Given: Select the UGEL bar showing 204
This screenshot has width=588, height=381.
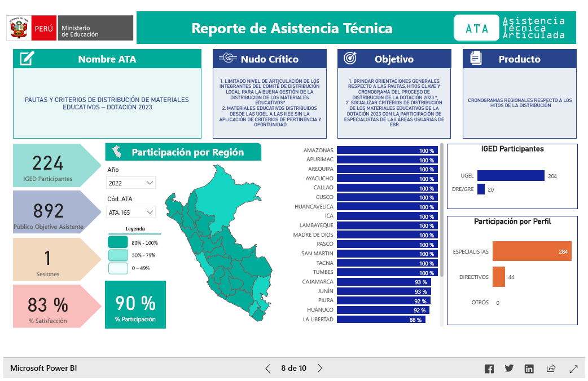Looking at the screenshot, I should pos(511,175).
